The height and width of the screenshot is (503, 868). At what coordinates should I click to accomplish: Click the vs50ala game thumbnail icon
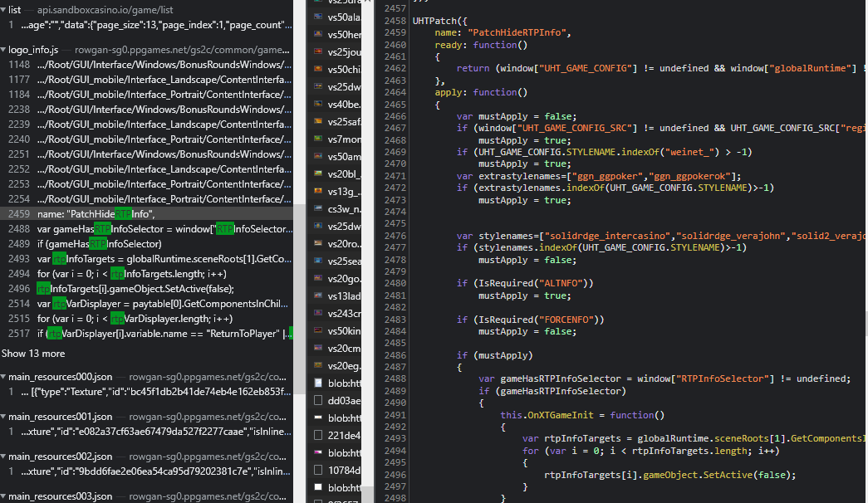pyautogui.click(x=319, y=16)
